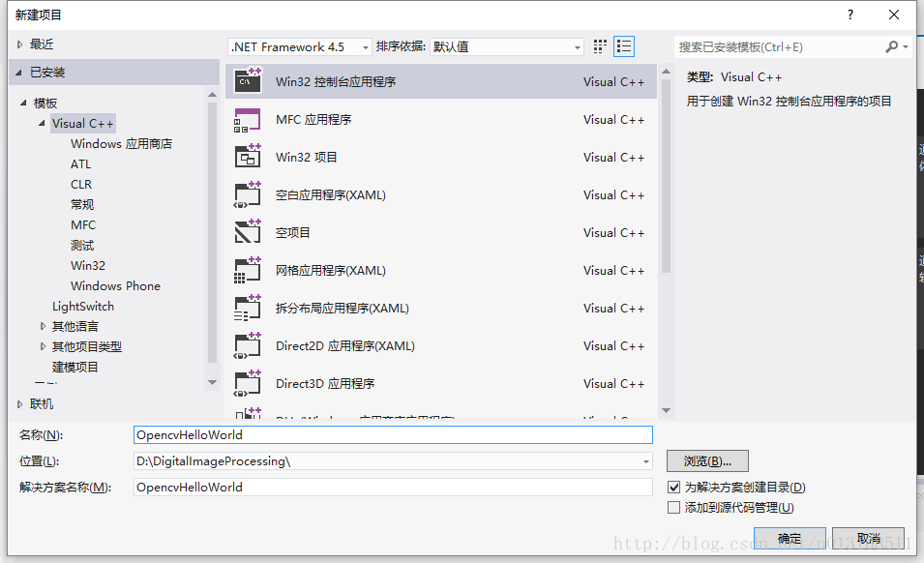Click the search magnifier icon
The width and height of the screenshot is (924, 563).
[892, 46]
